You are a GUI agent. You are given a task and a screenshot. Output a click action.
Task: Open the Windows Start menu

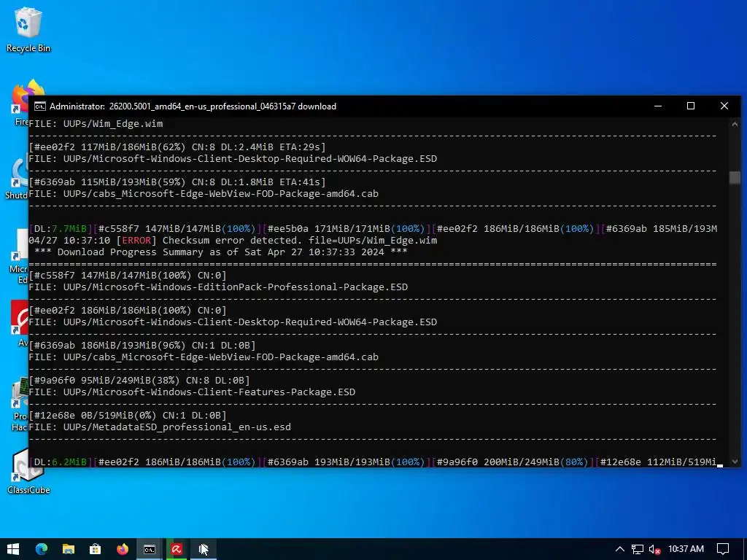pyautogui.click(x=13, y=549)
